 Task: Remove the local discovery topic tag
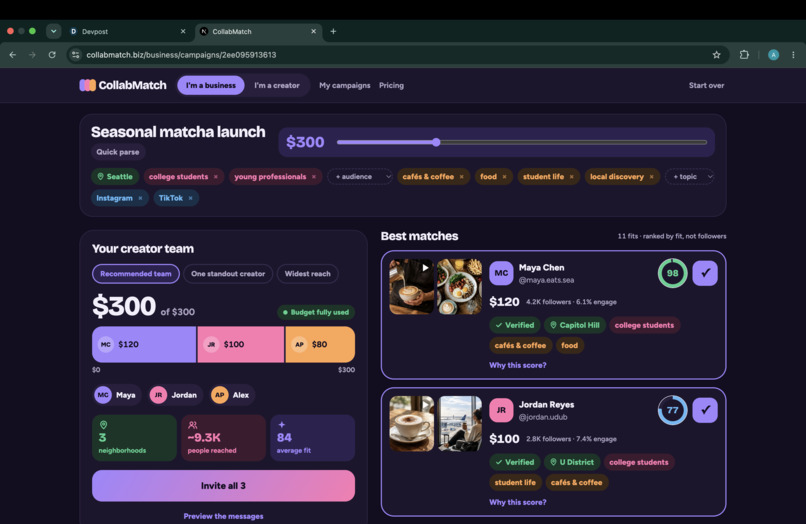click(651, 177)
